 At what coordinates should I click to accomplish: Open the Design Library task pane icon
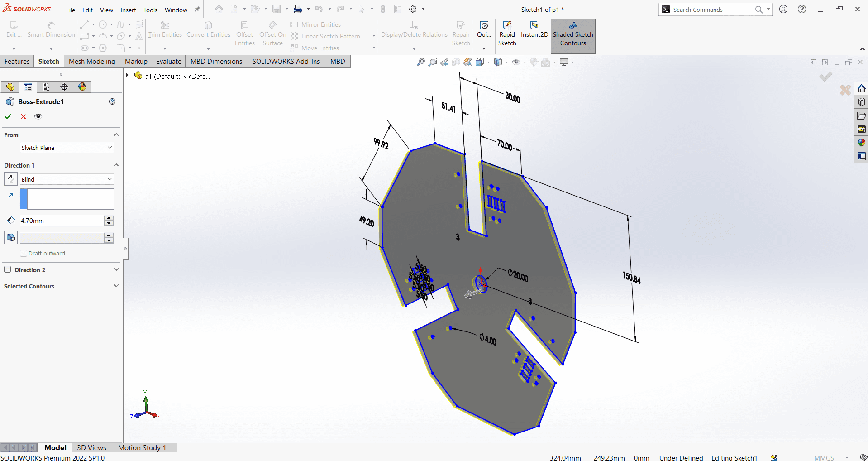(x=862, y=102)
